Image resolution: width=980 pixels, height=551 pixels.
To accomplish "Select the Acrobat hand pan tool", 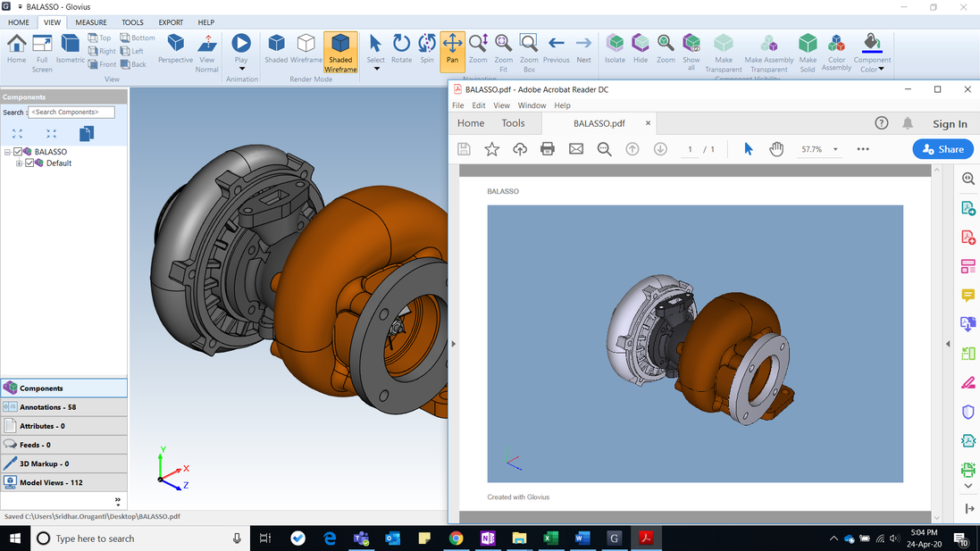I will [776, 149].
